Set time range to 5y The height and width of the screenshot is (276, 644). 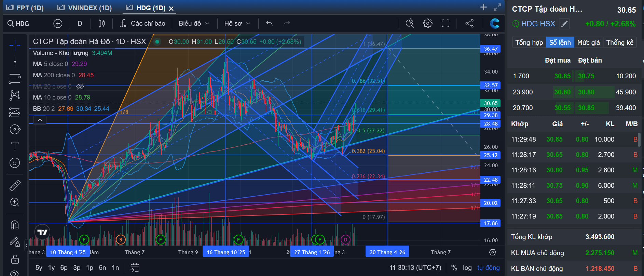click(39, 267)
